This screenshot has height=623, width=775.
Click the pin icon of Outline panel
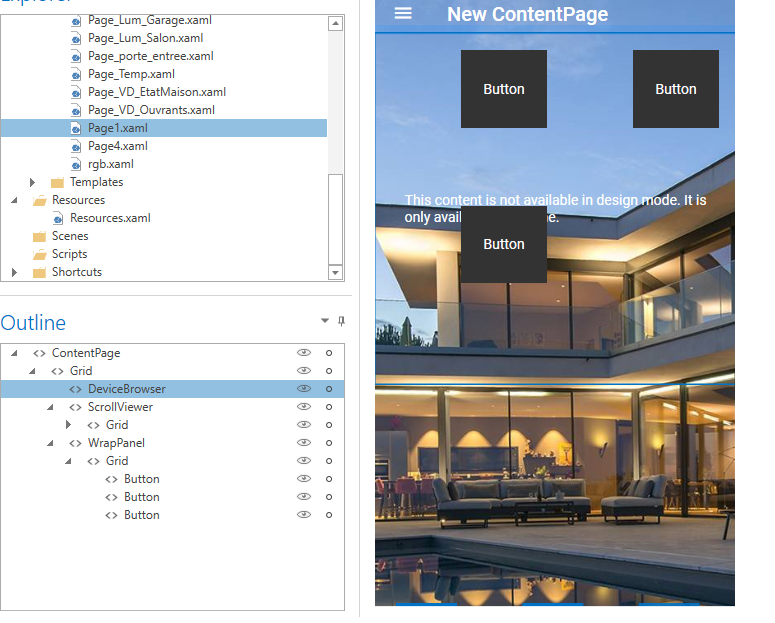[x=341, y=321]
